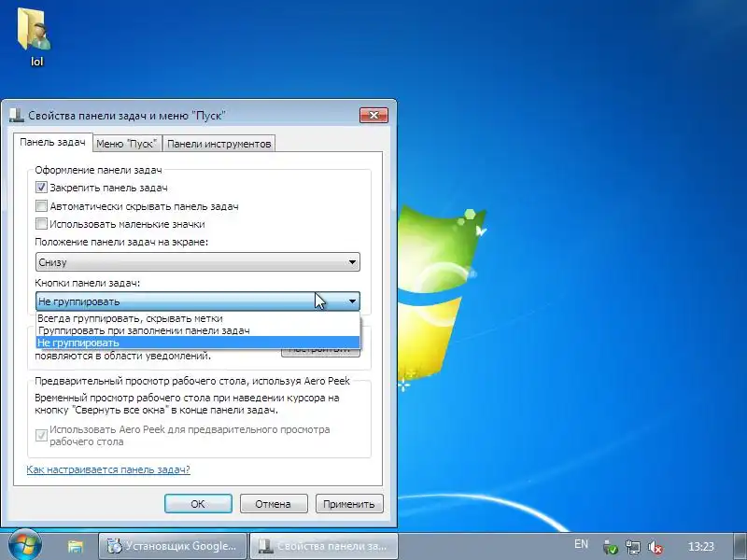The image size is (747, 560).
Task: Click the safely remove hardware tray icon
Action: click(x=611, y=547)
